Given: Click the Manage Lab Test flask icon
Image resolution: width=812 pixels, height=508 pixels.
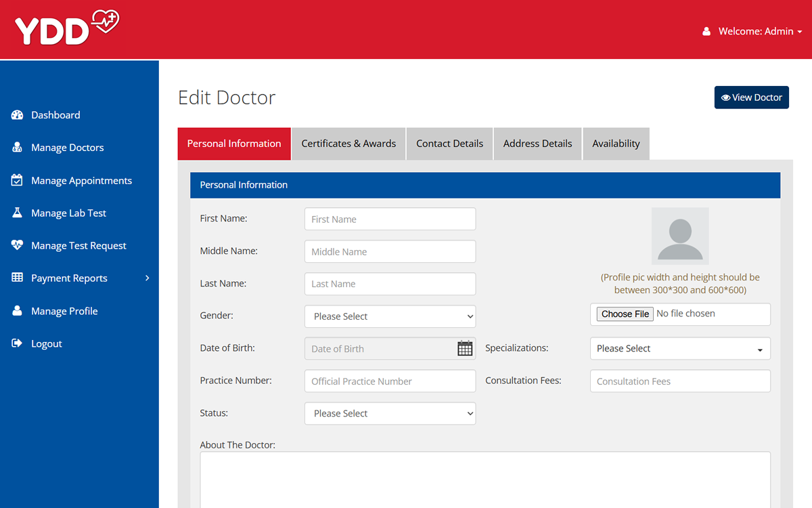Looking at the screenshot, I should [18, 213].
